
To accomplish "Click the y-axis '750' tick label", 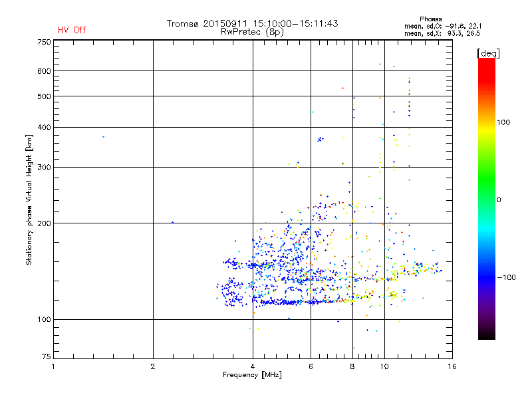I will (x=44, y=42).
